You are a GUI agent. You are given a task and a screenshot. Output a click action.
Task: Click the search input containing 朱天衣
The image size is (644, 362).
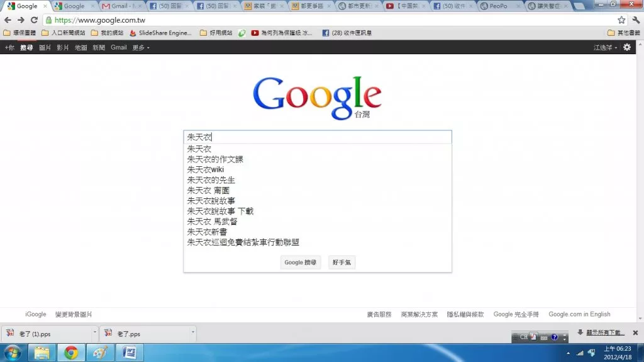(x=318, y=137)
